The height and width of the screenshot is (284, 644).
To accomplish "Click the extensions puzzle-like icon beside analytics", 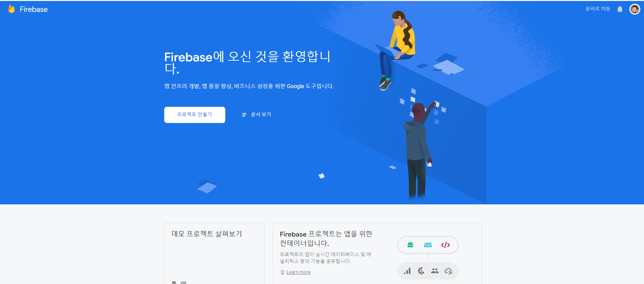I will [x=421, y=271].
